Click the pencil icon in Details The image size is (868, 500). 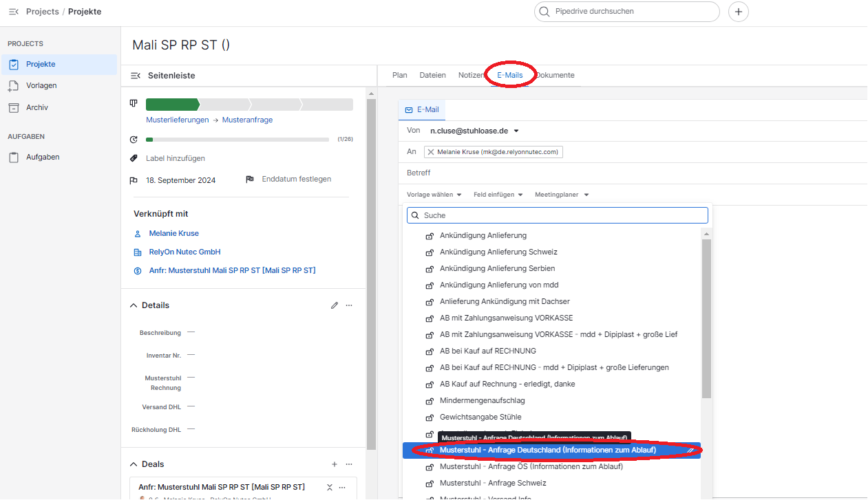[x=335, y=305]
